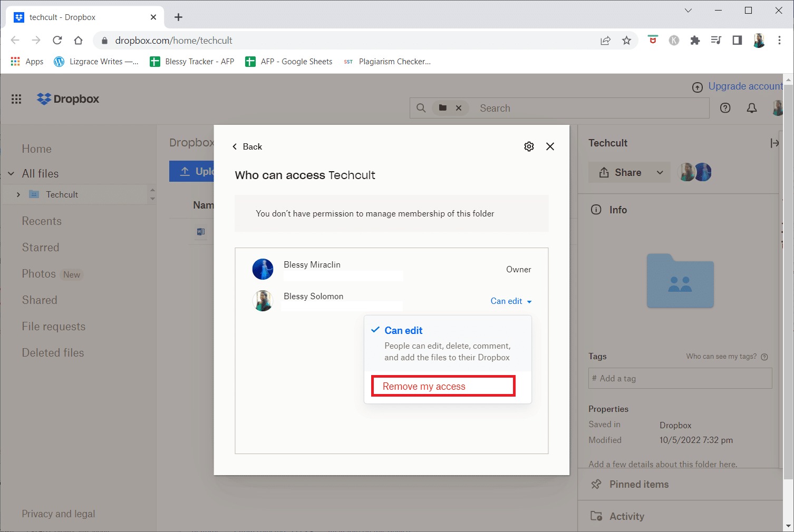Select the Can edit permission option
This screenshot has width=794, height=532.
(x=448, y=343)
